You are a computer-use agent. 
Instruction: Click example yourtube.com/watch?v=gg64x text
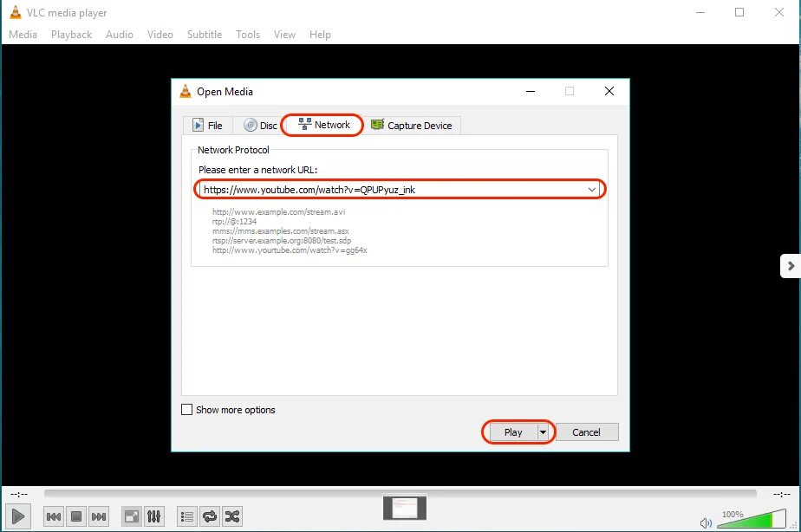(290, 250)
